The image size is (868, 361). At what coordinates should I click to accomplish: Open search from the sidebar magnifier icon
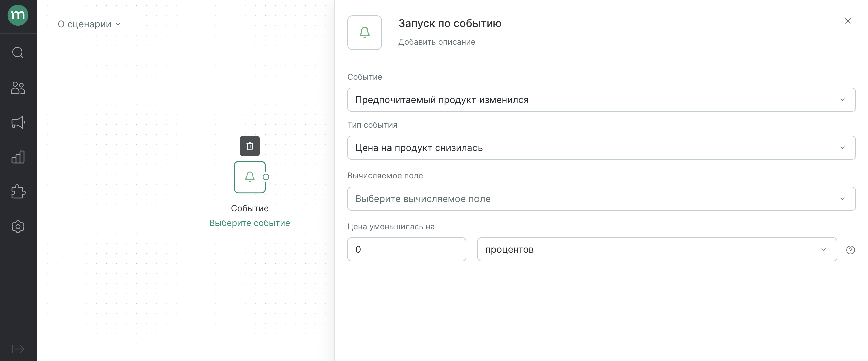(18, 52)
